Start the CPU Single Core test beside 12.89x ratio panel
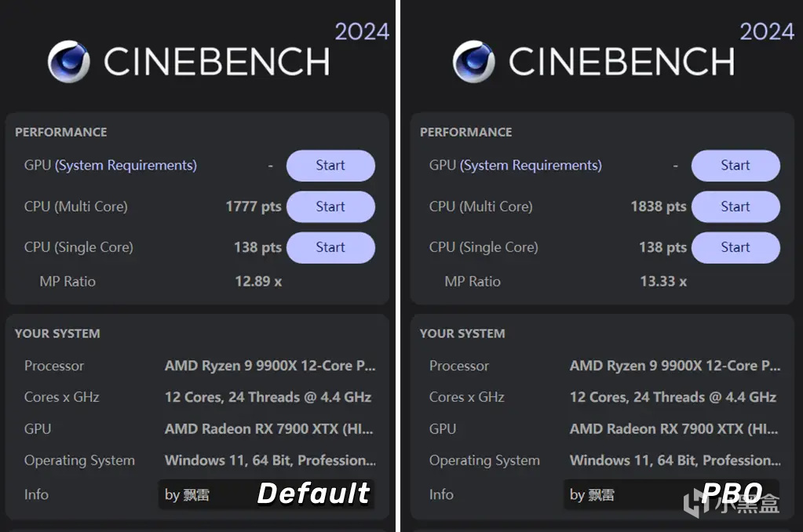Image resolution: width=803 pixels, height=532 pixels. click(x=330, y=247)
